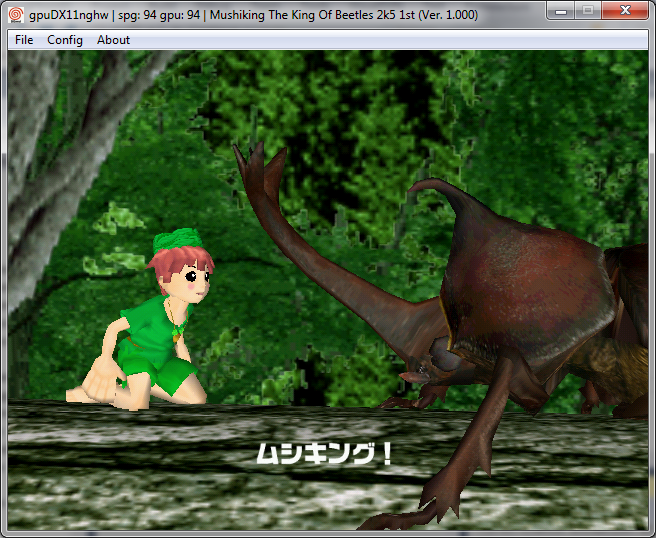The width and height of the screenshot is (656, 538).
Task: Open the Config menu
Action: [65, 40]
